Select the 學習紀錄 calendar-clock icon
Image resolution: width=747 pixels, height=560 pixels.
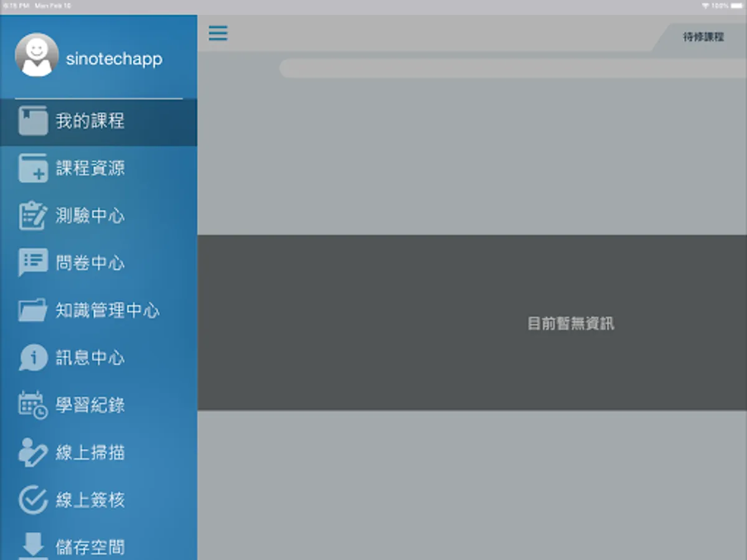tap(32, 404)
